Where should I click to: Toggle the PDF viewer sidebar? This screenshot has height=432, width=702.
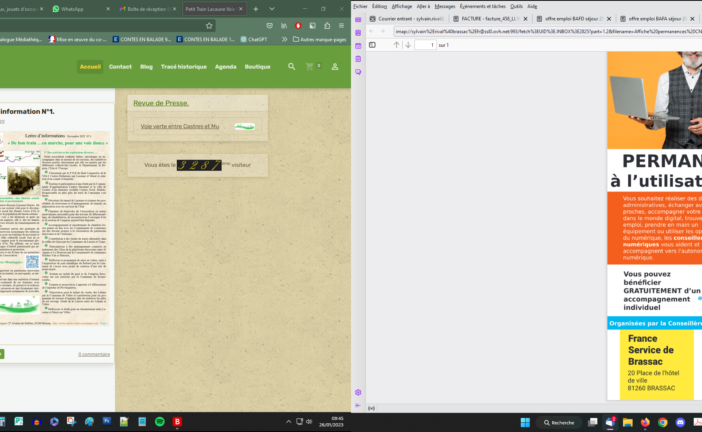point(372,45)
